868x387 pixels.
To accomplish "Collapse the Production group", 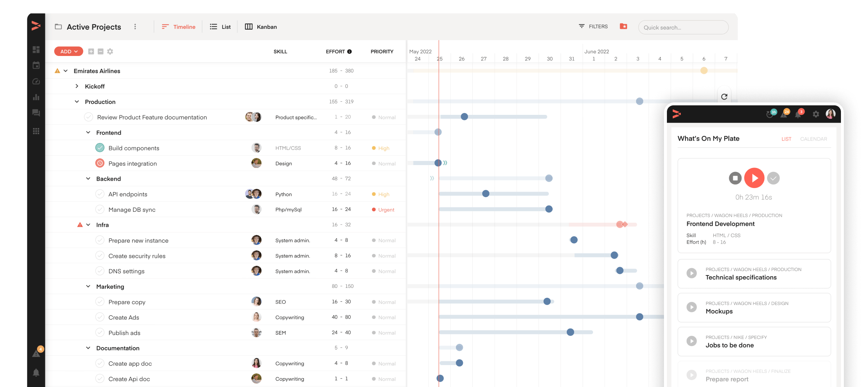I will [x=77, y=101].
